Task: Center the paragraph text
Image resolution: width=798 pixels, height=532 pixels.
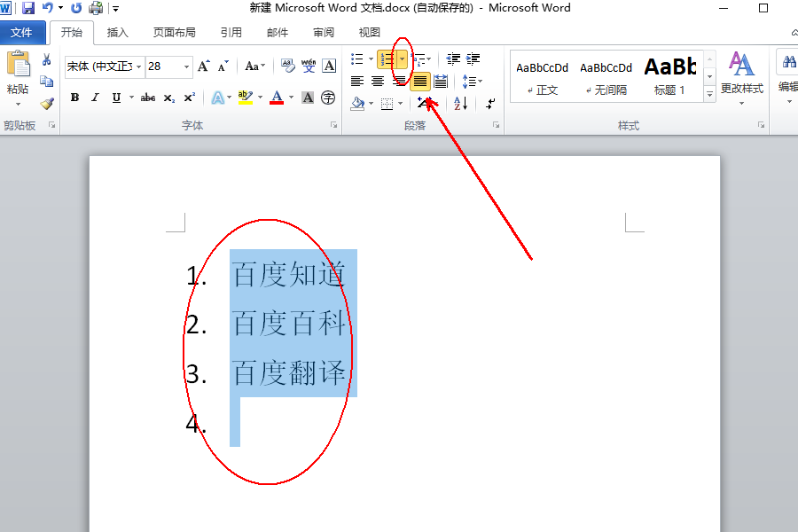Action: [378, 81]
